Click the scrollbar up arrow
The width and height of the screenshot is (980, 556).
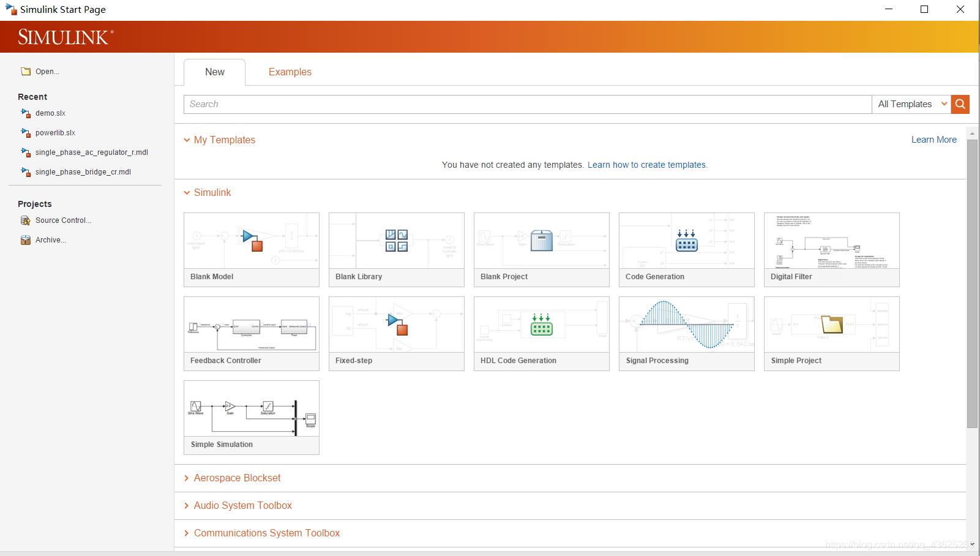[972, 133]
